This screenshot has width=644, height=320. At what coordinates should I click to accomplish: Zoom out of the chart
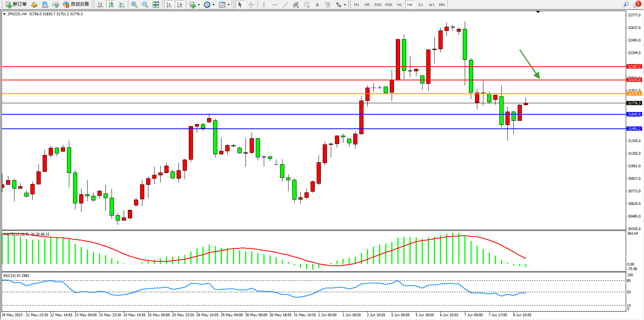coord(145,5)
